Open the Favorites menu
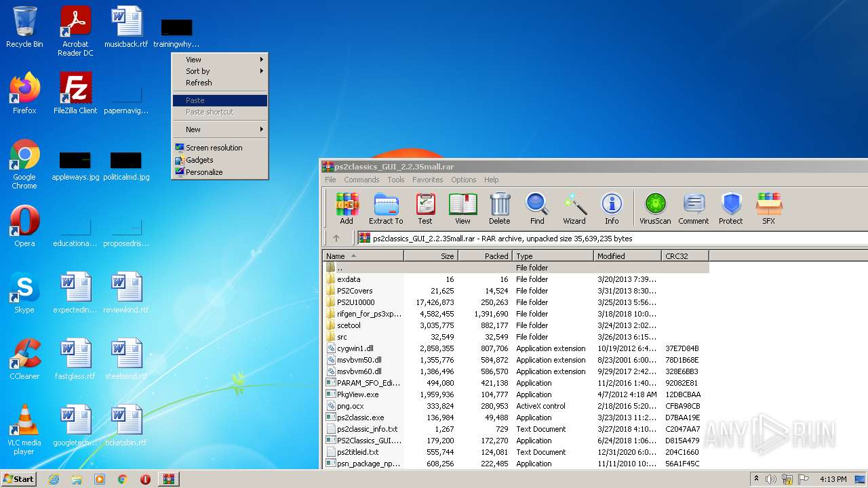The image size is (868, 488). pos(428,180)
